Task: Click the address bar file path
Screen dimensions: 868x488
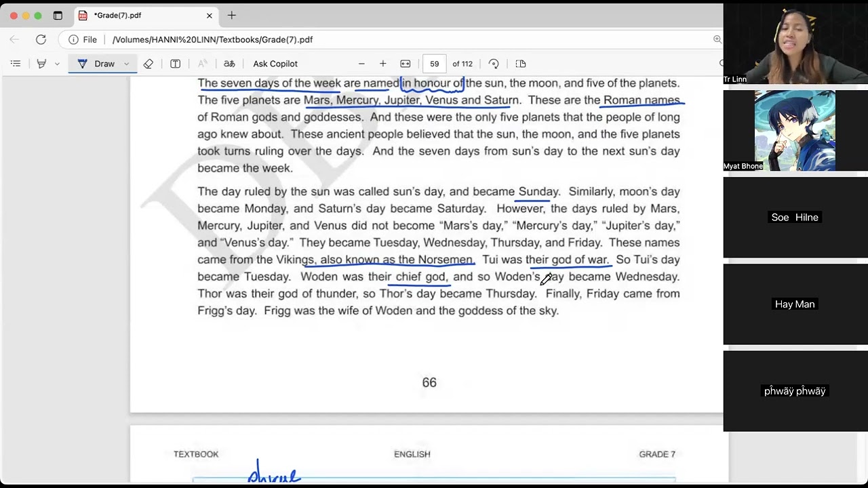Action: click(212, 39)
